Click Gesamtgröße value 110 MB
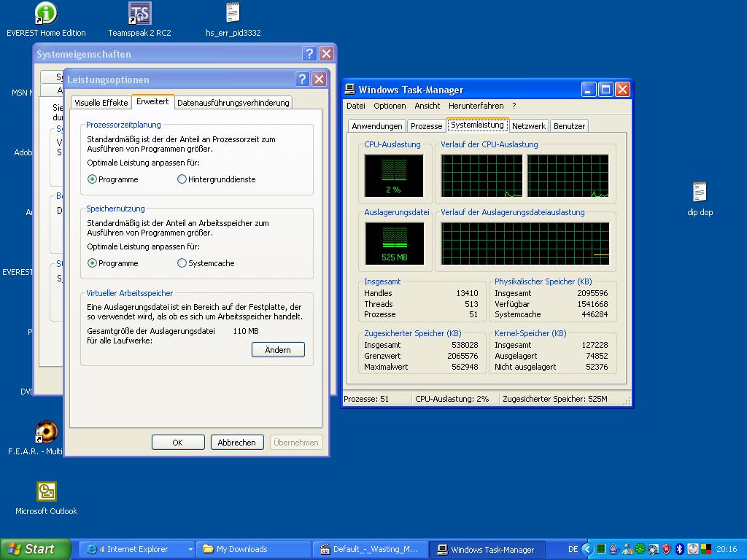 (246, 332)
